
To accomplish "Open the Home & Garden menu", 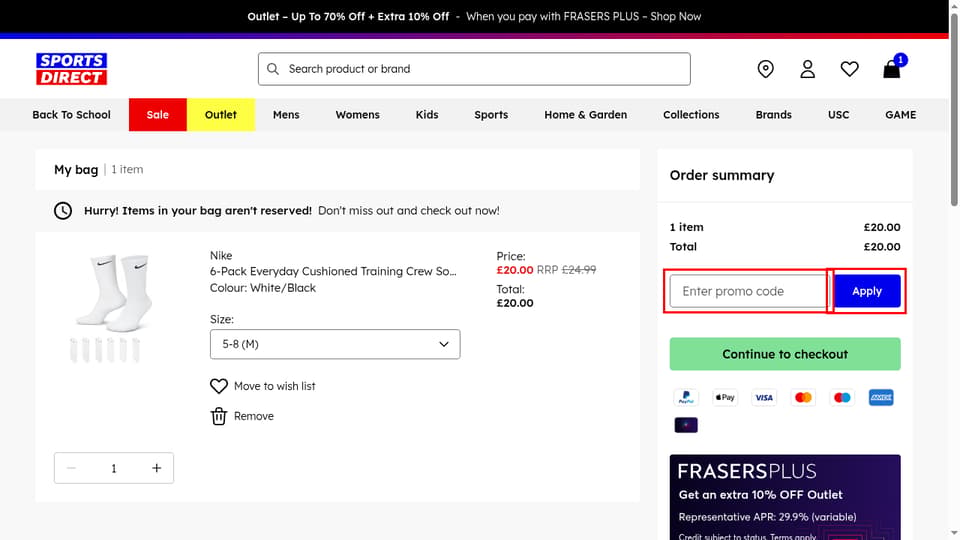I will pyautogui.click(x=585, y=114).
